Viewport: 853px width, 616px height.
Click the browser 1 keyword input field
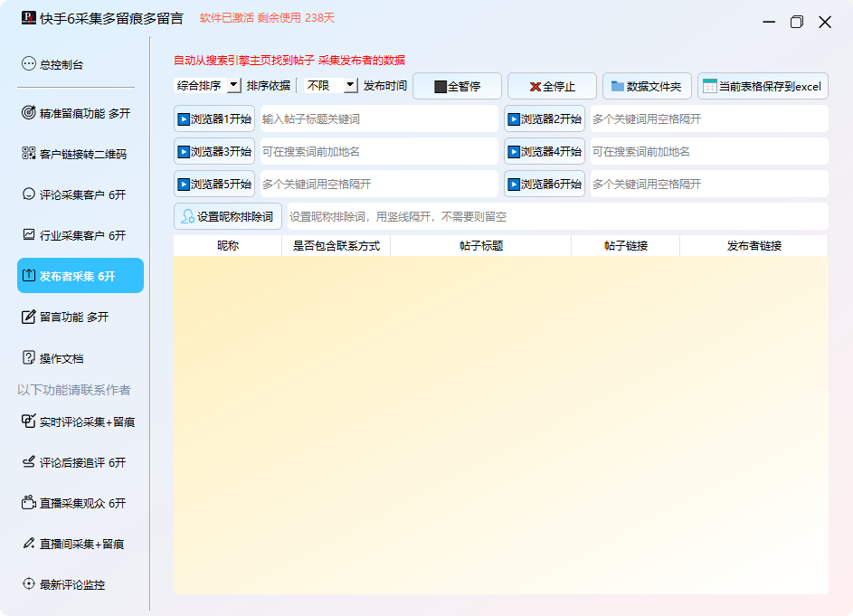click(x=378, y=119)
